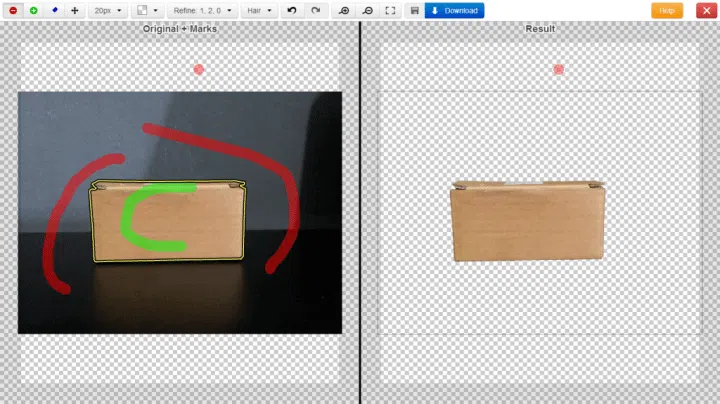Select the pan/move tool
This screenshot has height=404, width=720.
coord(75,11)
